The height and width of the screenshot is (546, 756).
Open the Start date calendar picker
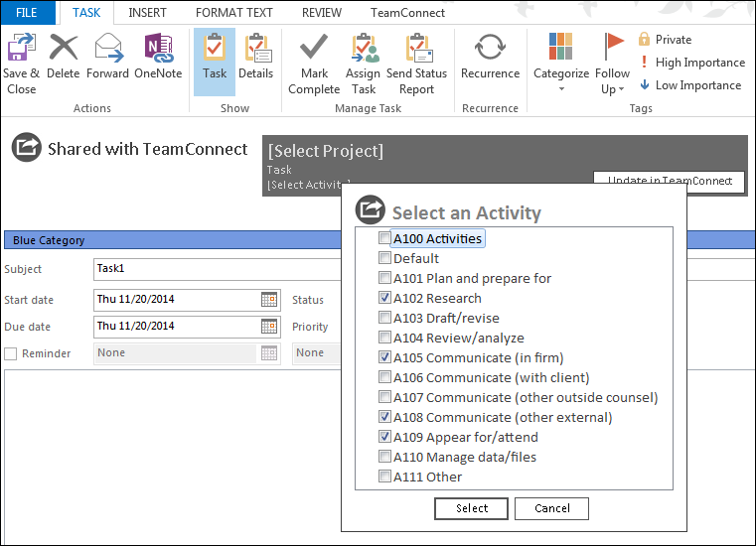[269, 300]
